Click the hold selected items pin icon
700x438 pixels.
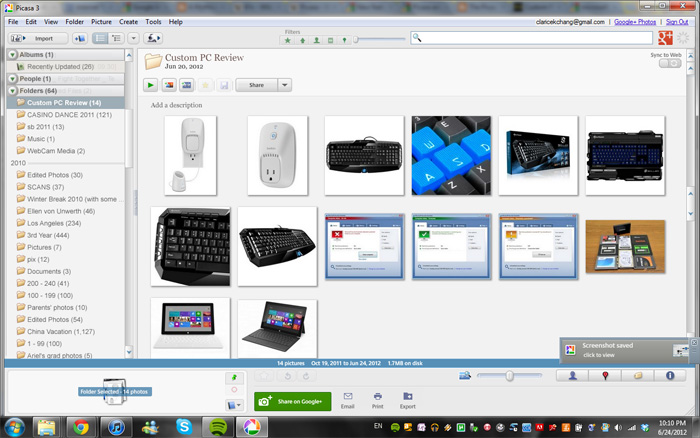coord(234,378)
